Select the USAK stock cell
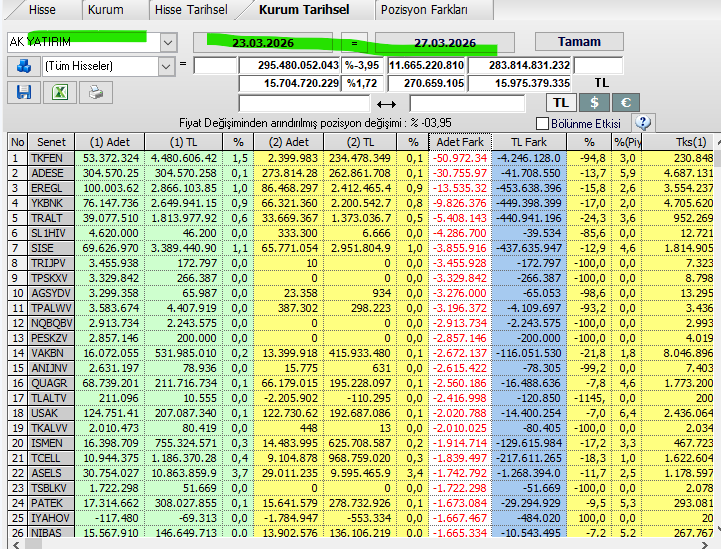The height and width of the screenshot is (549, 721). point(51,413)
